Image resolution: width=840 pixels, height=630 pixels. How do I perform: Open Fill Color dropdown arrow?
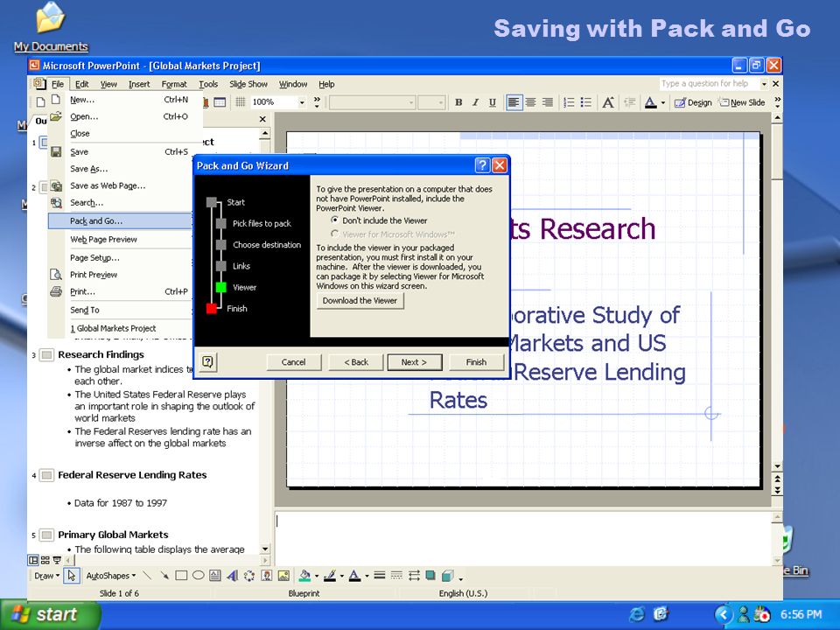click(x=317, y=577)
